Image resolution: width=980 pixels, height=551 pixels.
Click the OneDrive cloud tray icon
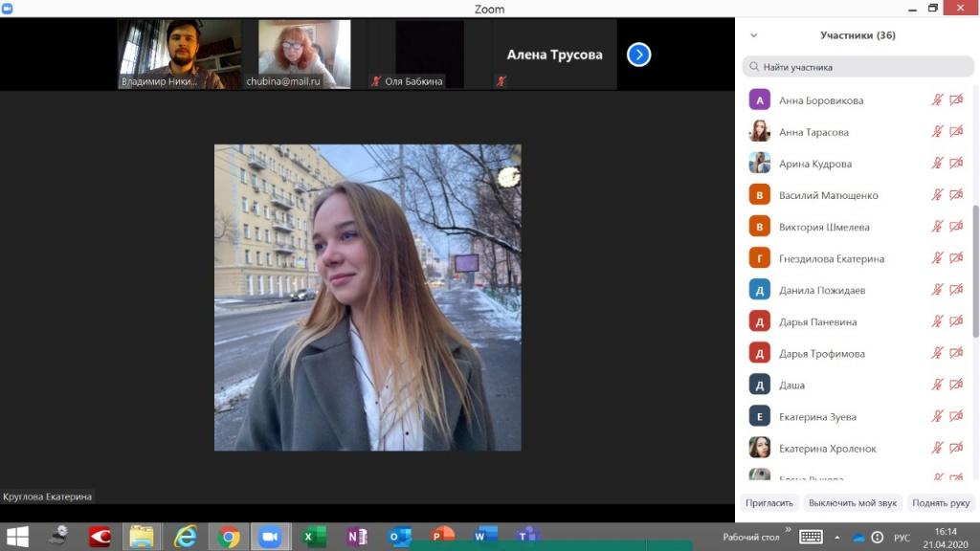(859, 538)
